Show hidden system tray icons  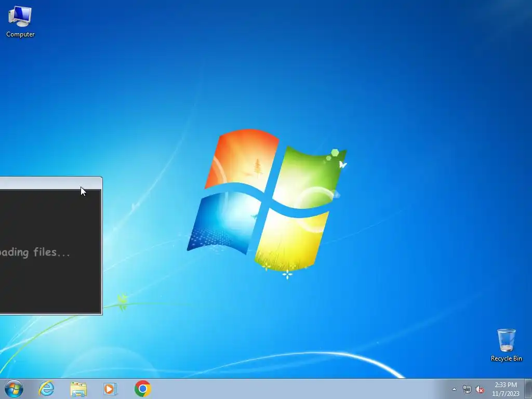(x=454, y=390)
